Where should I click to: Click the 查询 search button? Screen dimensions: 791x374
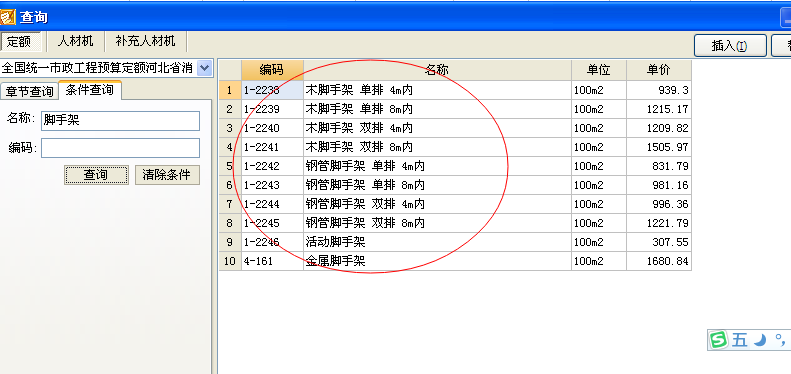point(96,175)
